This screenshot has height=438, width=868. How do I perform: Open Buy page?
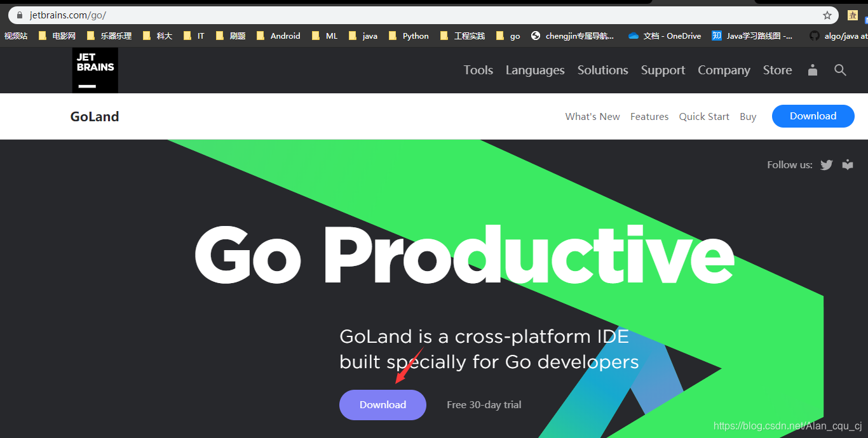click(x=748, y=117)
